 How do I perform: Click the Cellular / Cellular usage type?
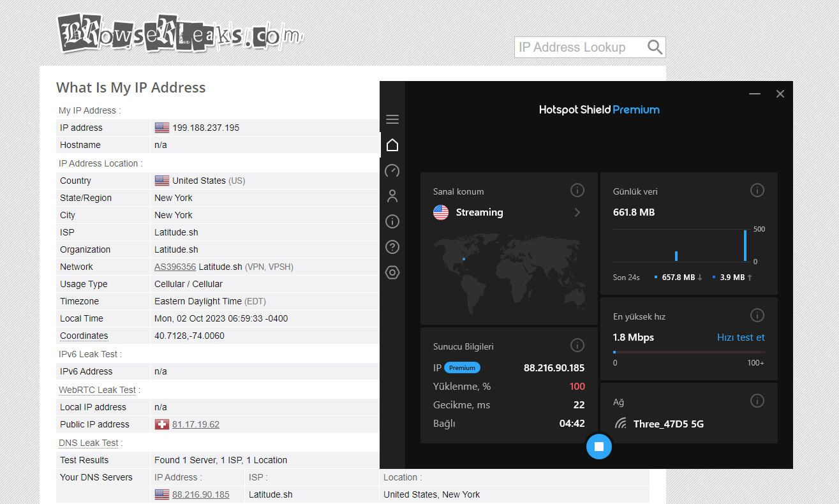tap(188, 284)
